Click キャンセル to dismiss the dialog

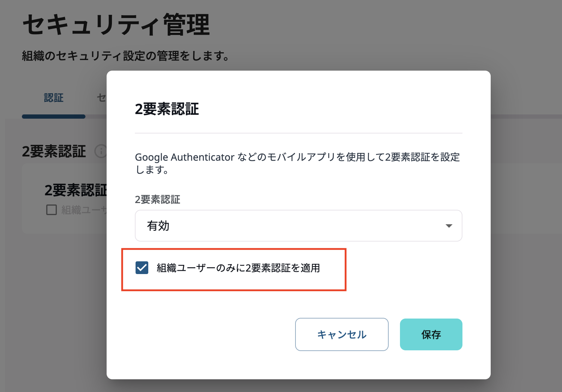341,334
